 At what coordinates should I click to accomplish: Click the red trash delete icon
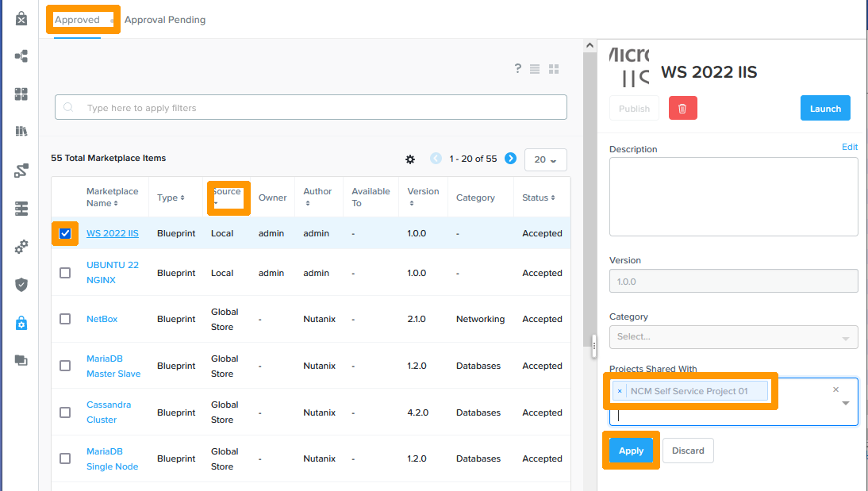682,109
